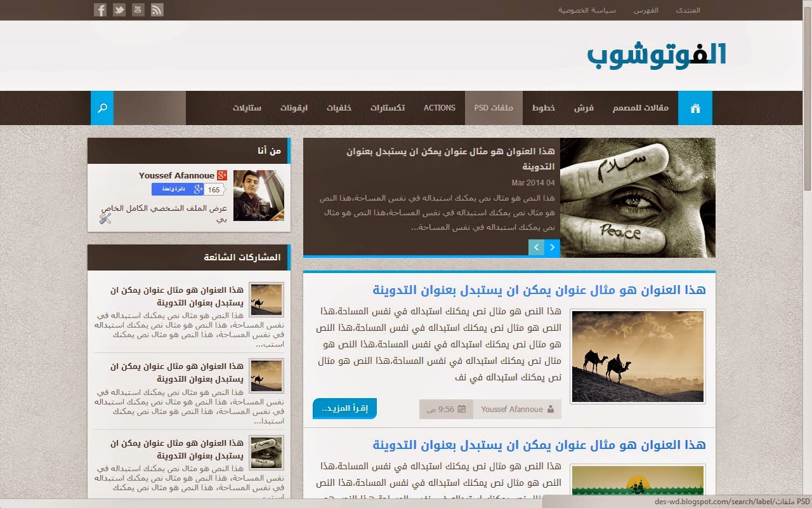This screenshot has height=508, width=812.
Task: Open the search magnifier in navigation bar
Action: click(102, 108)
